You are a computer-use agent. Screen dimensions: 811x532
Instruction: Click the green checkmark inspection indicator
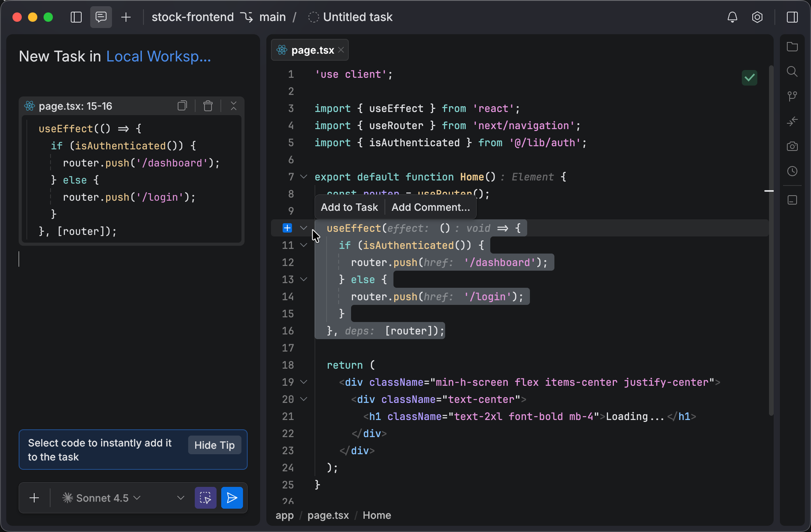(750, 78)
